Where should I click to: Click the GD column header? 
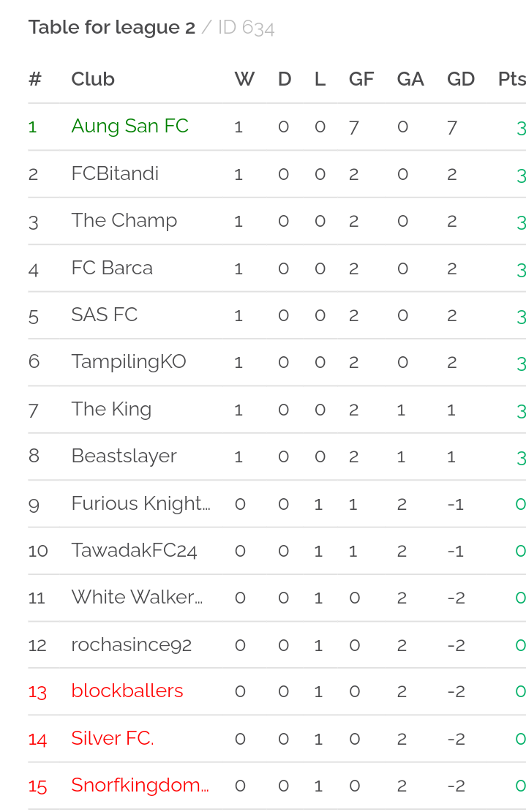pyautogui.click(x=461, y=79)
